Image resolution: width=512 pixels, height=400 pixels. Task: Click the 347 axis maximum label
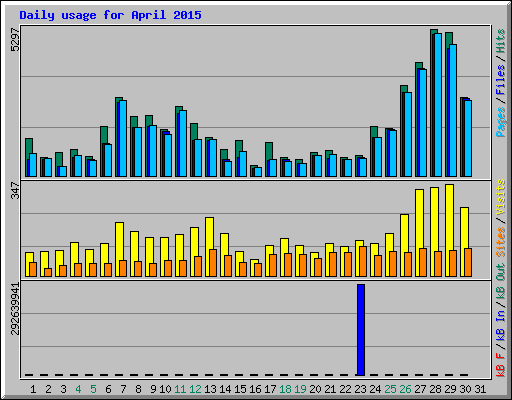click(15, 190)
